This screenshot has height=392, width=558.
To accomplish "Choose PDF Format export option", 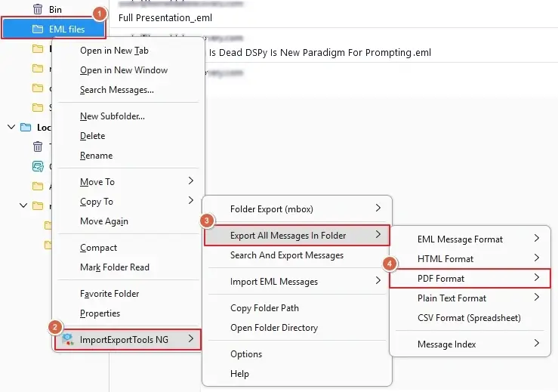I will tap(470, 278).
